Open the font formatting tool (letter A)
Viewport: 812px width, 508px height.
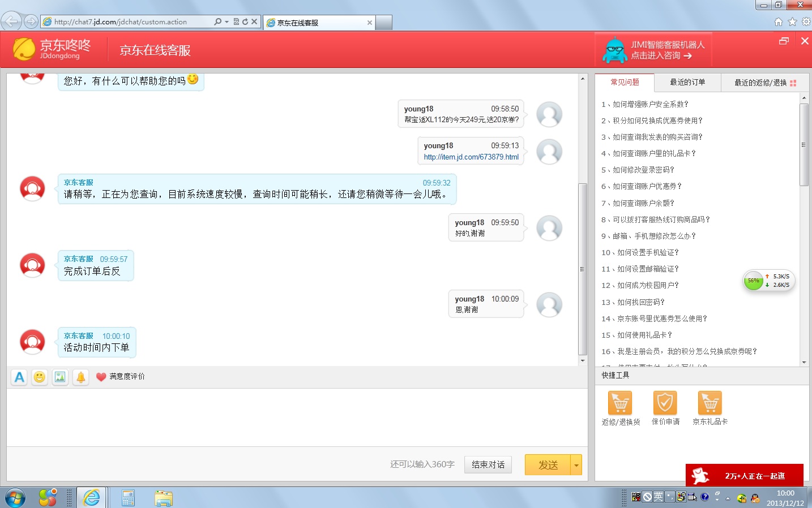tap(19, 377)
